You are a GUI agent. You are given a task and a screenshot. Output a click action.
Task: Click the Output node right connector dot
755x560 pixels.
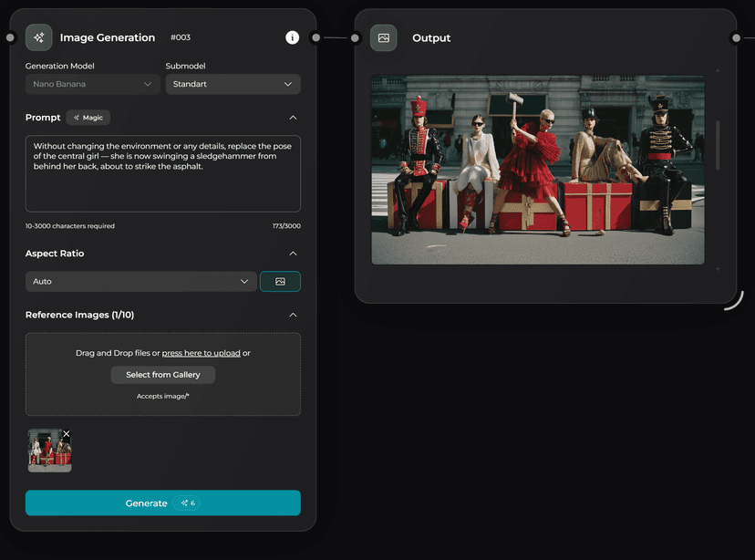point(736,37)
